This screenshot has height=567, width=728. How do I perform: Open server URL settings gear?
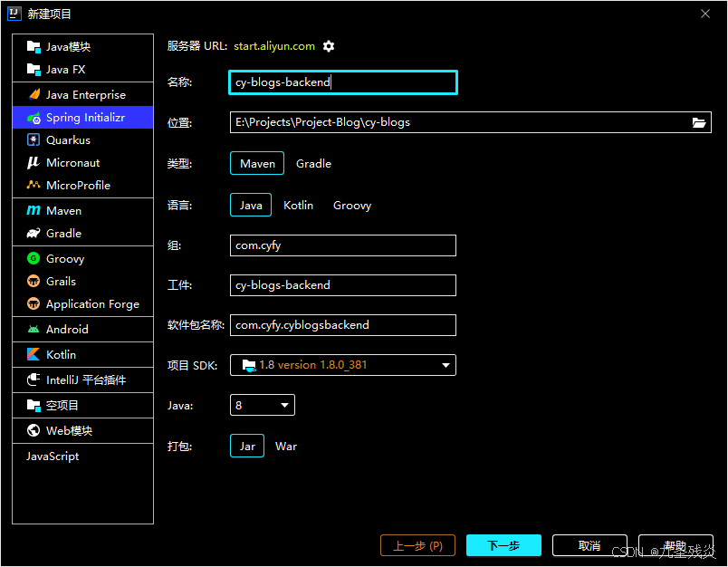[x=329, y=46]
